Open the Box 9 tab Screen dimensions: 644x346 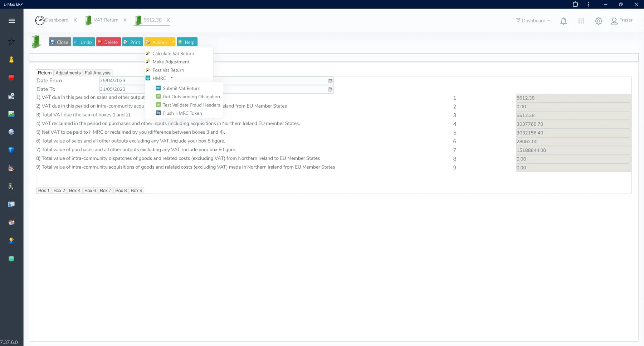pyautogui.click(x=136, y=191)
